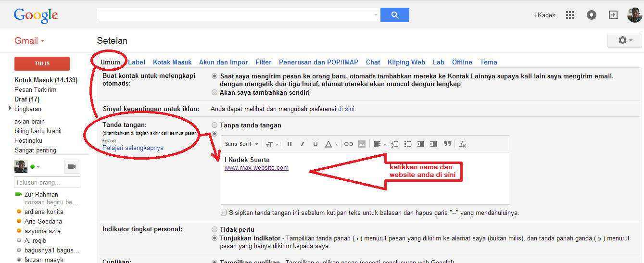Viewport: 644px width, 263px height.
Task: Open the Offline tab
Action: click(x=462, y=62)
